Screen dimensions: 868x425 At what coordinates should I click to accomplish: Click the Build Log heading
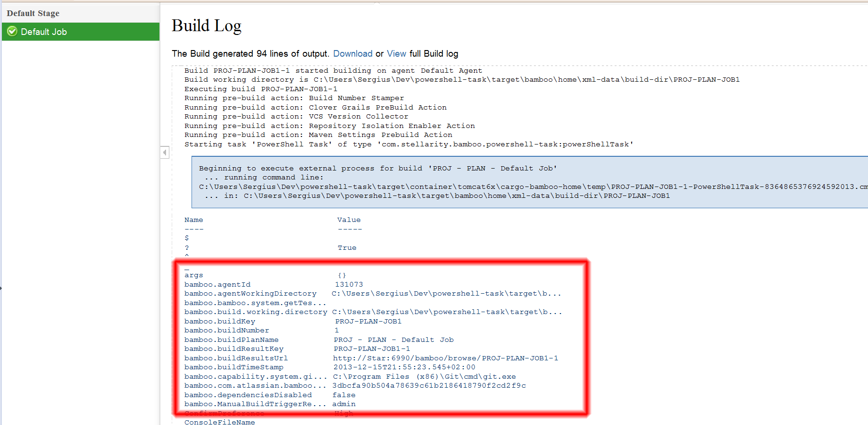(x=207, y=25)
